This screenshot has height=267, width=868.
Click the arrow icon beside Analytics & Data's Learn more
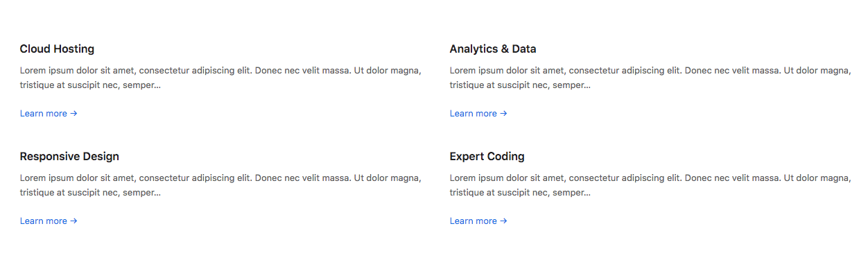pyautogui.click(x=503, y=114)
